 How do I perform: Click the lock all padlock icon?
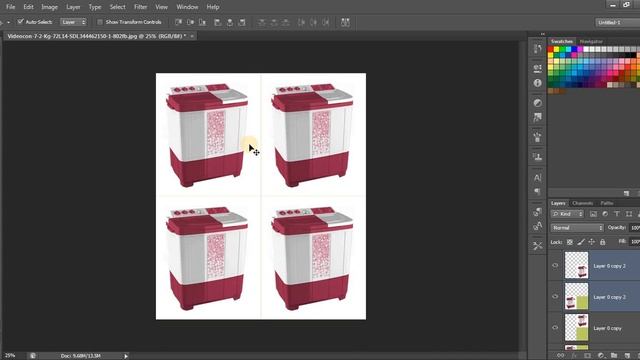coord(602,242)
